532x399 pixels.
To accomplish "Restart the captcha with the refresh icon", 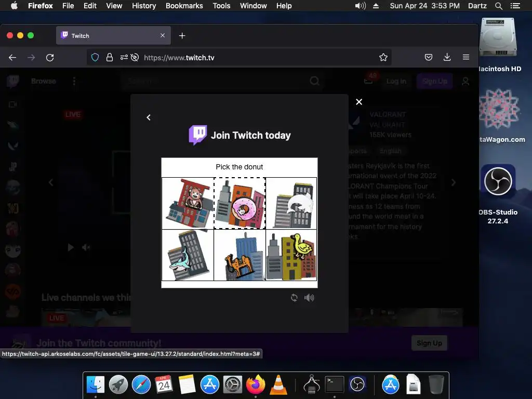I will (x=294, y=298).
